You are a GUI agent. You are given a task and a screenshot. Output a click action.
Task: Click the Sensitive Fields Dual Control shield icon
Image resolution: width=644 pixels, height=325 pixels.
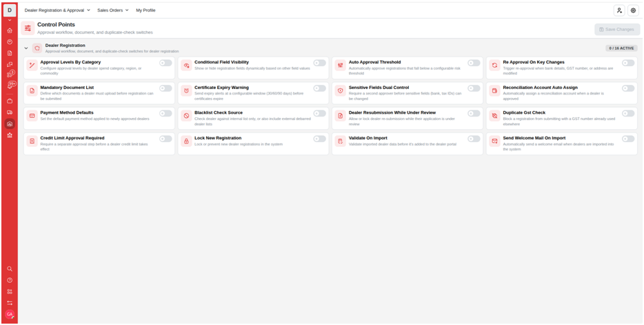tap(341, 90)
